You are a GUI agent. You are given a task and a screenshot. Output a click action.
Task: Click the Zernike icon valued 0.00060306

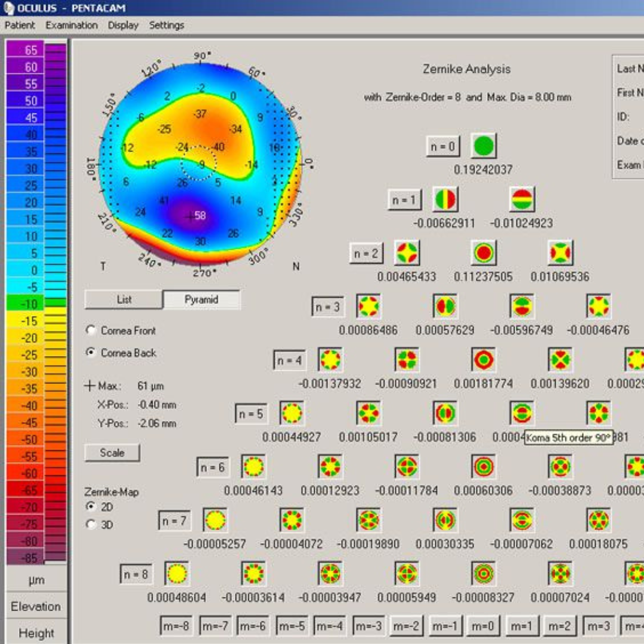(x=483, y=466)
